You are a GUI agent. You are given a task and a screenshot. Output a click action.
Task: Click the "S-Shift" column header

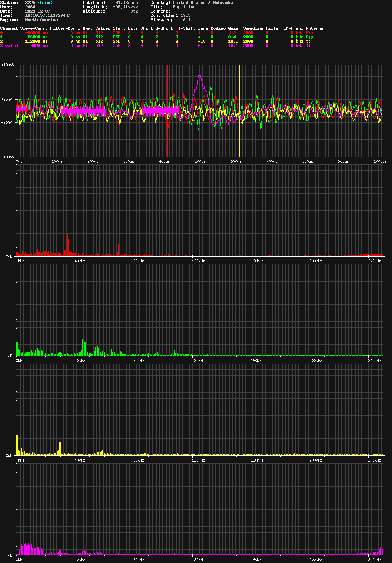(x=164, y=28)
